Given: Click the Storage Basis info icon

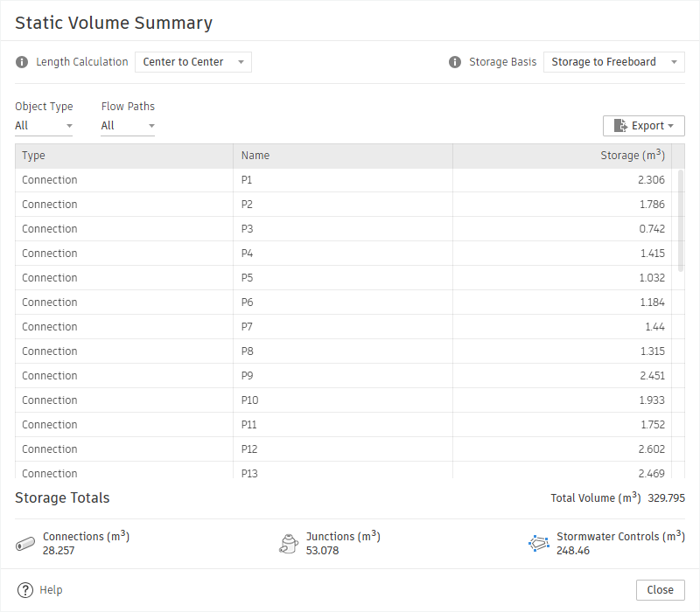Looking at the screenshot, I should tap(454, 62).
